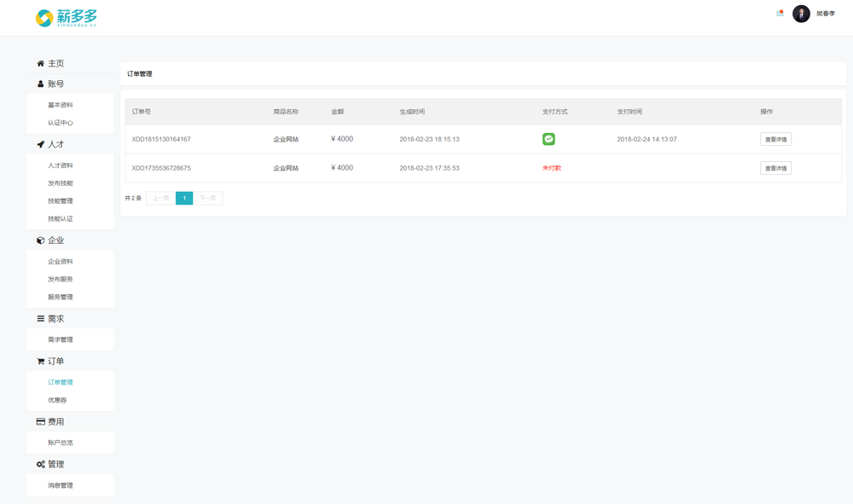Image resolution: width=853 pixels, height=504 pixels.
Task: View details of order XDD1815130164167
Action: [775, 139]
